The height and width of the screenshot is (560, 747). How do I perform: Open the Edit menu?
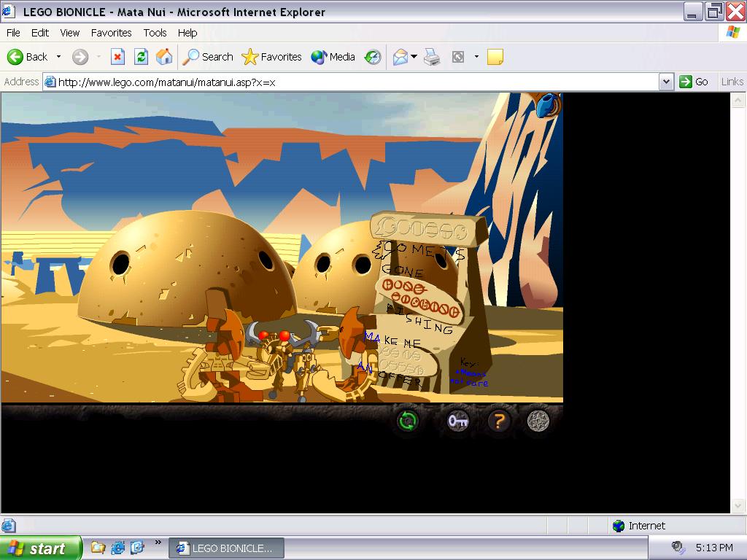40,33
